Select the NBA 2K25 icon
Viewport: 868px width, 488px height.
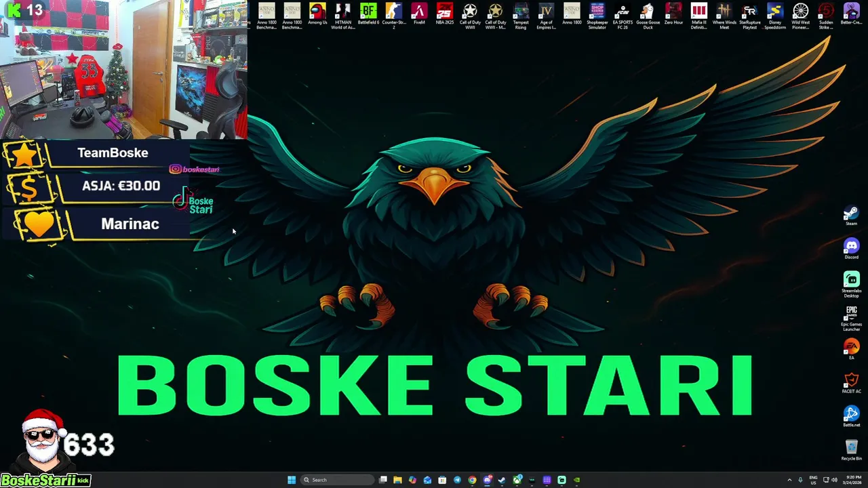click(444, 15)
